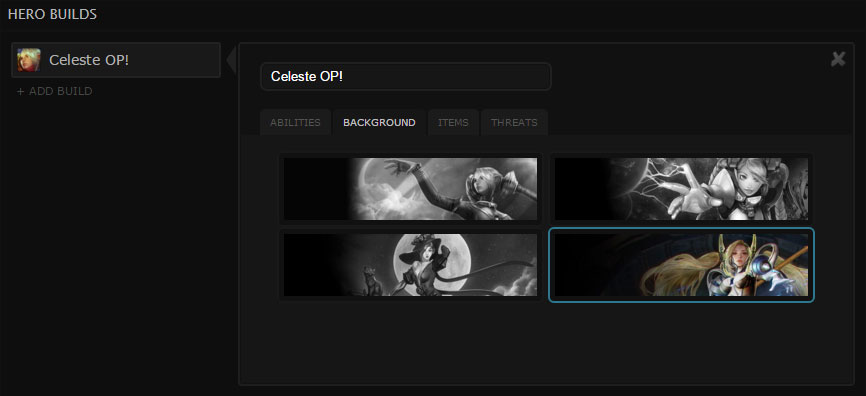866x396 pixels.
Task: Open the Background tab
Action: (x=379, y=123)
